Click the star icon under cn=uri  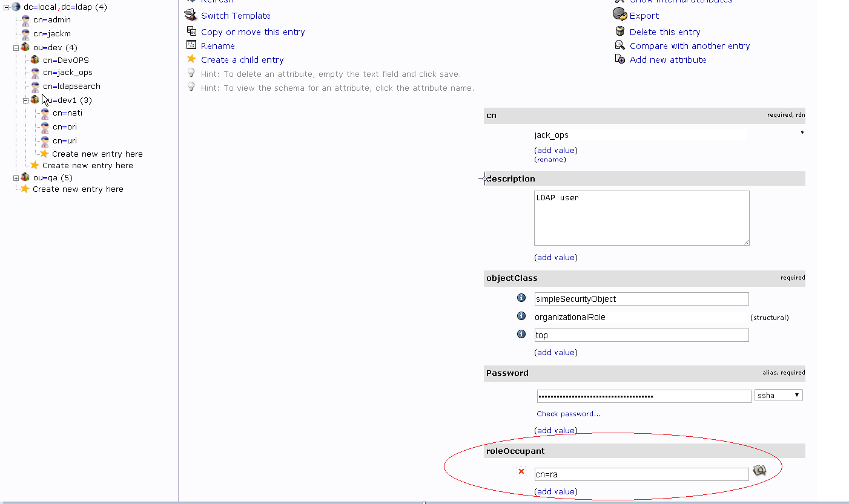pyautogui.click(x=44, y=154)
